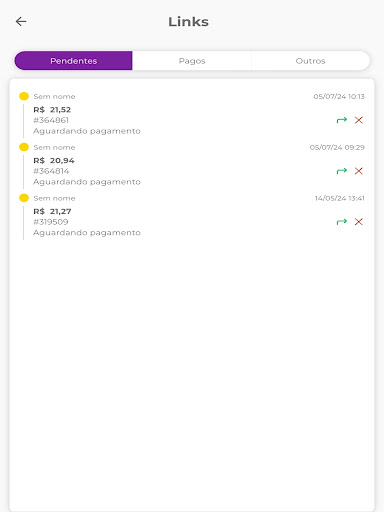This screenshot has width=384, height=512.
Task: Open the R$ 21,52 pending link entry
Action: (192, 114)
